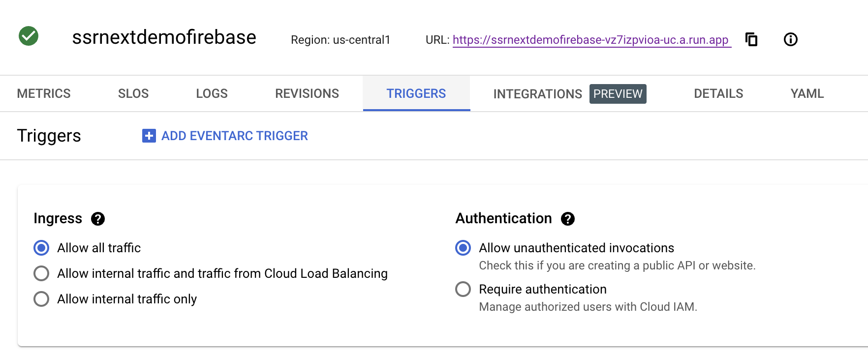The height and width of the screenshot is (354, 868).
Task: Click the plus icon beside Add Eventarc Trigger
Action: point(149,136)
